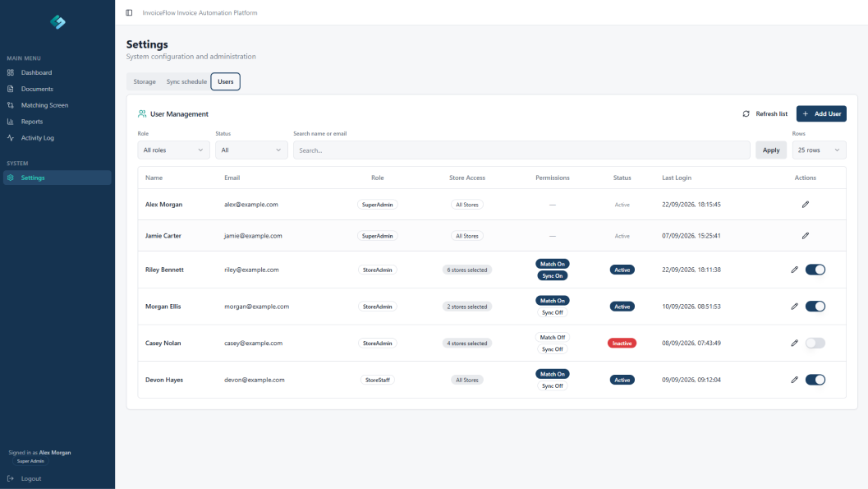The height and width of the screenshot is (489, 868).
Task: Edit Alex Morgan with pencil icon
Action: pos(806,205)
